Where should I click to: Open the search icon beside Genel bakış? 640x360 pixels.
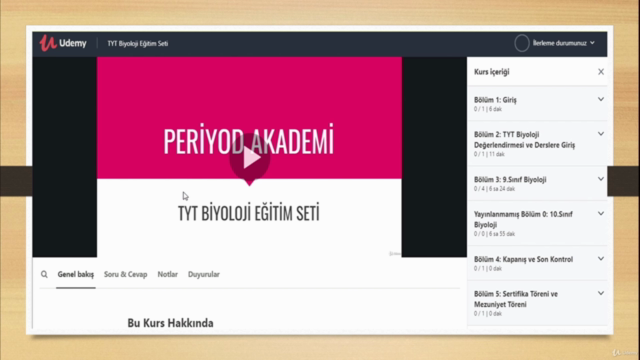(44, 274)
